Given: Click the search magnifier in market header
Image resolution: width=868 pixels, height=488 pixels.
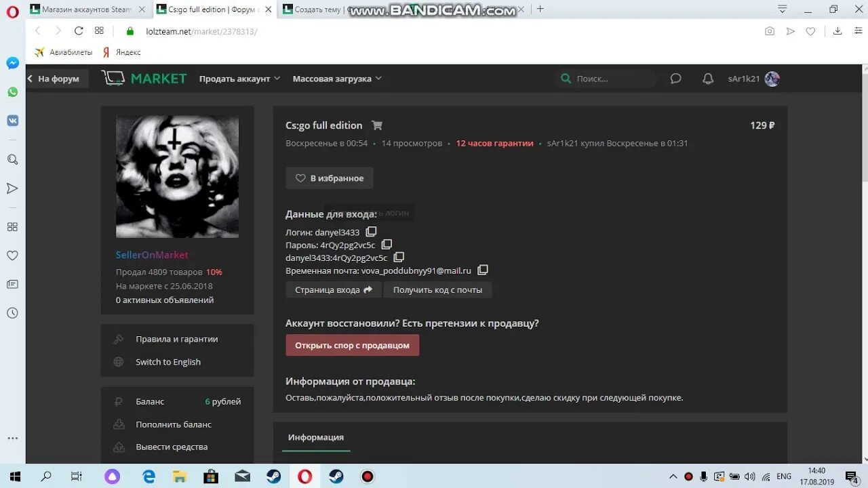Looking at the screenshot, I should [566, 79].
